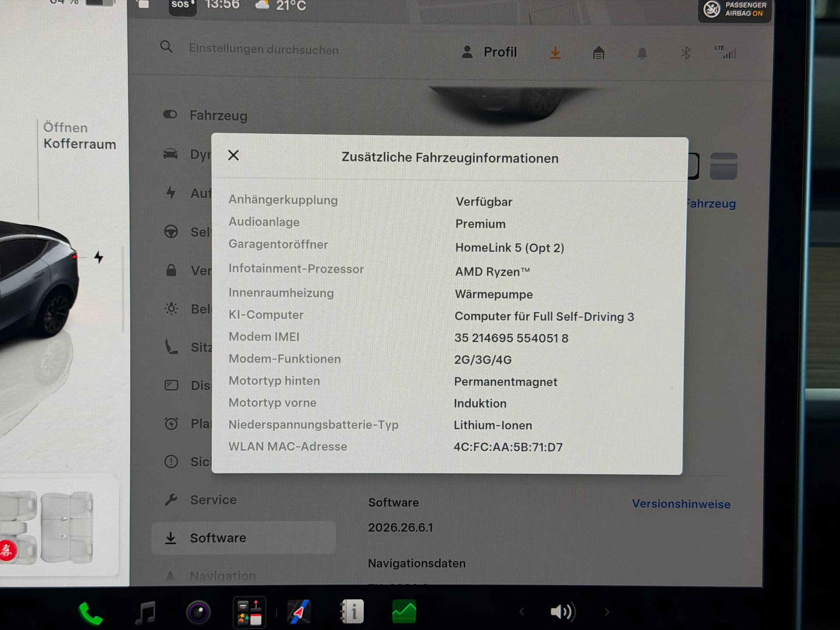Open the notifications bell icon

642,53
